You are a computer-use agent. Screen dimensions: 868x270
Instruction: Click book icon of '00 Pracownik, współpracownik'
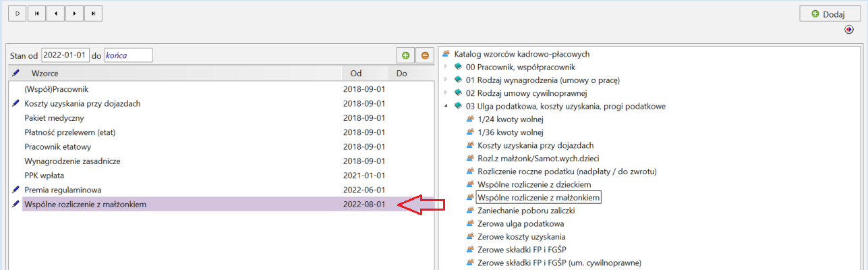(459, 67)
